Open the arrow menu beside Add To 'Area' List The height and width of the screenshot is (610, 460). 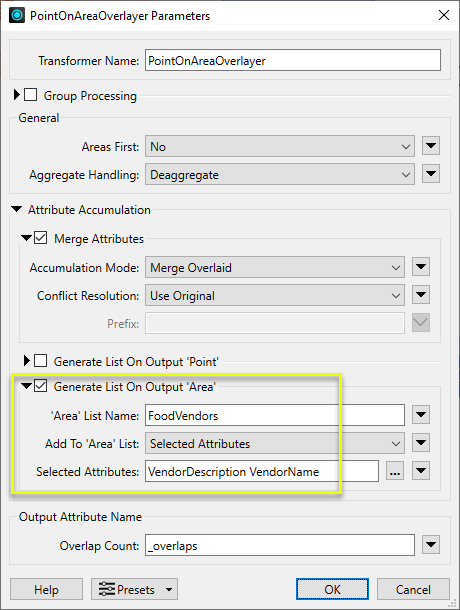point(421,443)
